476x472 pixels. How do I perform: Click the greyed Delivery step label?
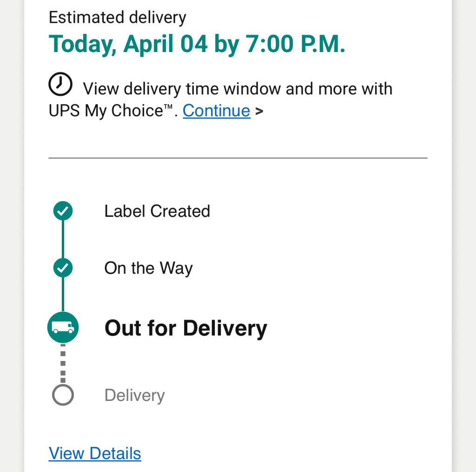[x=134, y=395]
